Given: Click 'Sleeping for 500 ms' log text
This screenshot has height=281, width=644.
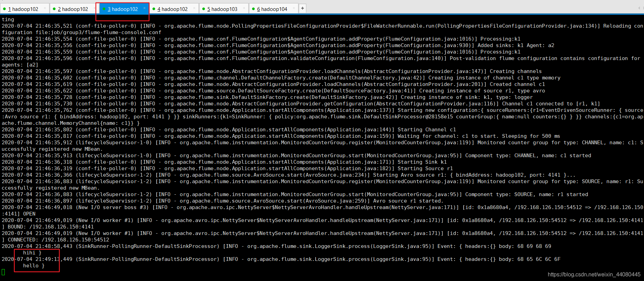Looking at the screenshot, I should click(531, 136).
